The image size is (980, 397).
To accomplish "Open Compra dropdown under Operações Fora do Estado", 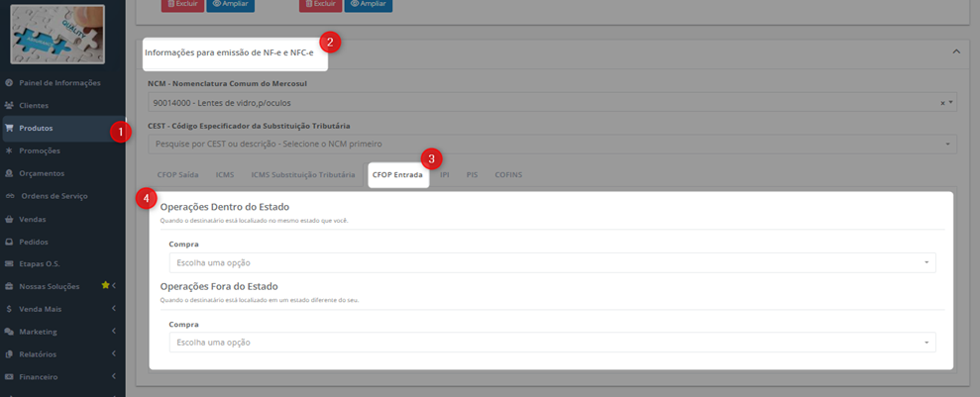I will pyautogui.click(x=553, y=343).
